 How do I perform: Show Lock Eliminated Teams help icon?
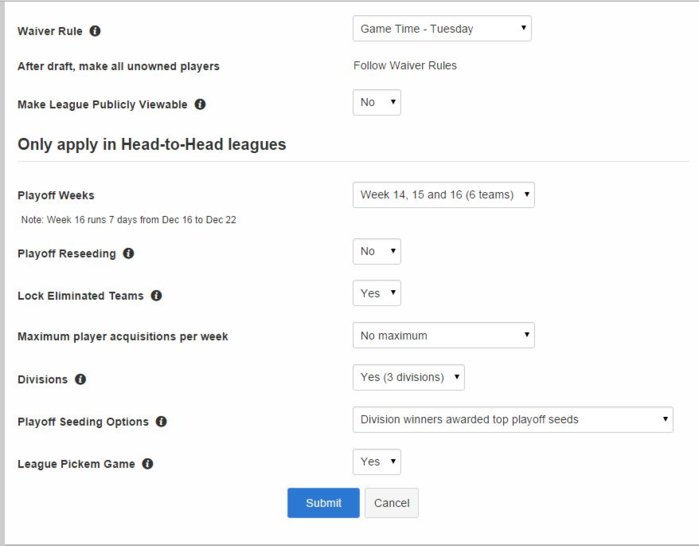tap(156, 296)
